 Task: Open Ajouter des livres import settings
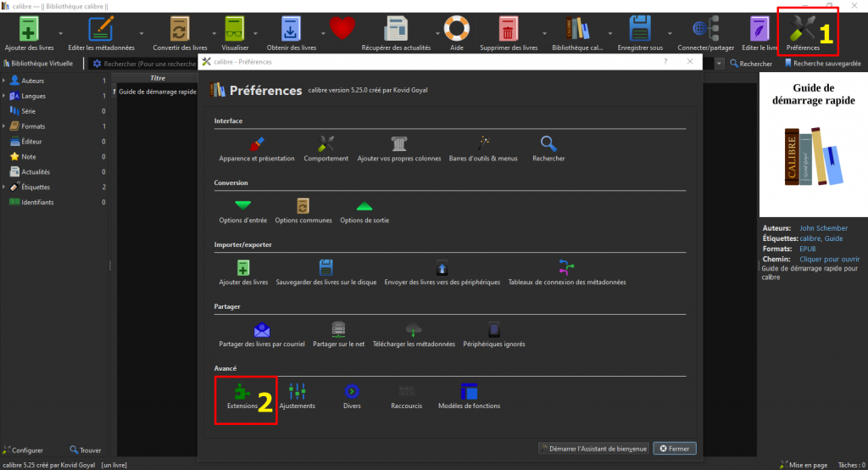243,272
